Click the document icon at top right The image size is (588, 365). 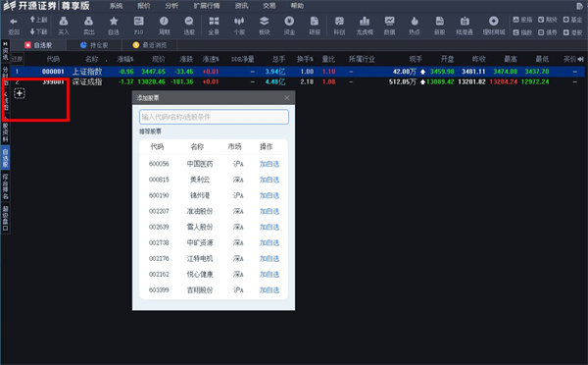pyautogui.click(x=580, y=6)
